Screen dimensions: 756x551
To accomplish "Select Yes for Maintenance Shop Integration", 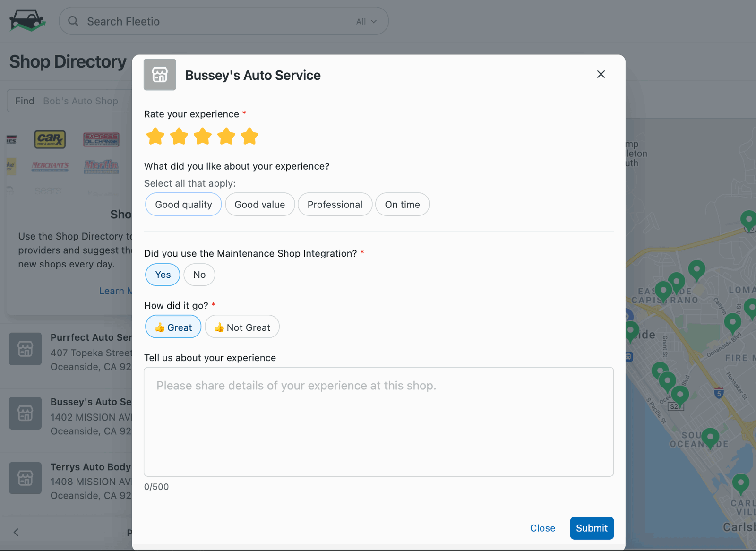I will pos(163,275).
